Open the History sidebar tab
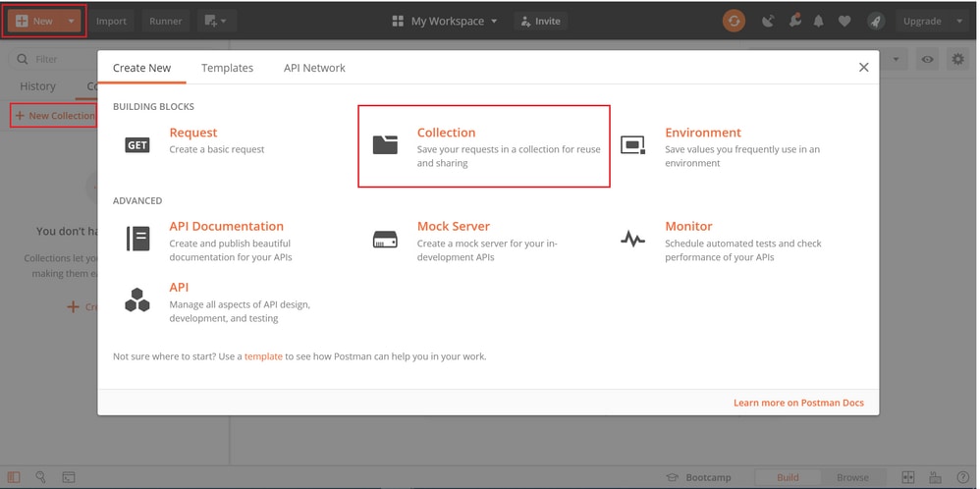 tap(37, 86)
